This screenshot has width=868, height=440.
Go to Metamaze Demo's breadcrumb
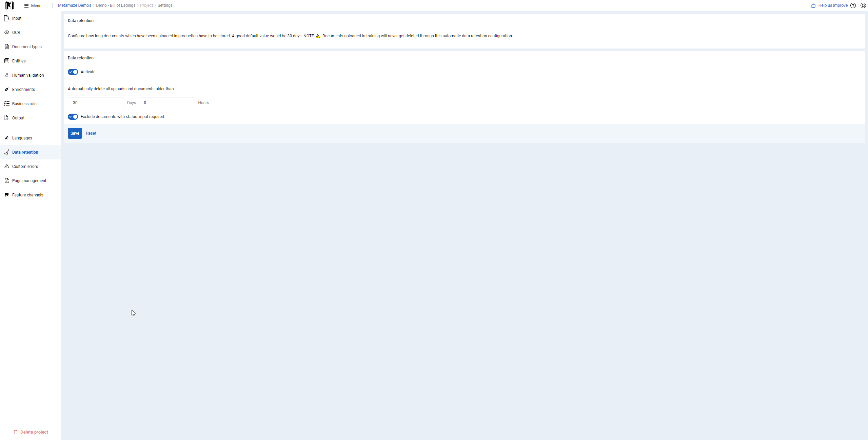pyautogui.click(x=75, y=5)
